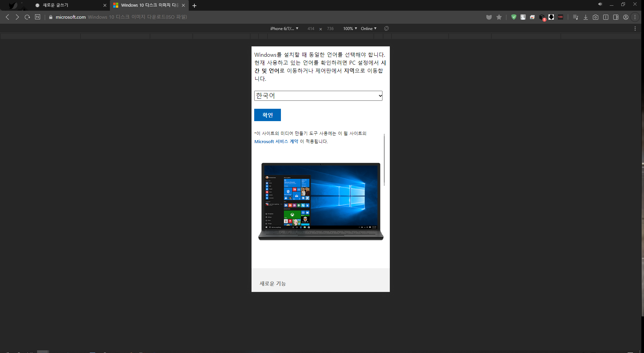Click the 414 width field

pyautogui.click(x=311, y=29)
